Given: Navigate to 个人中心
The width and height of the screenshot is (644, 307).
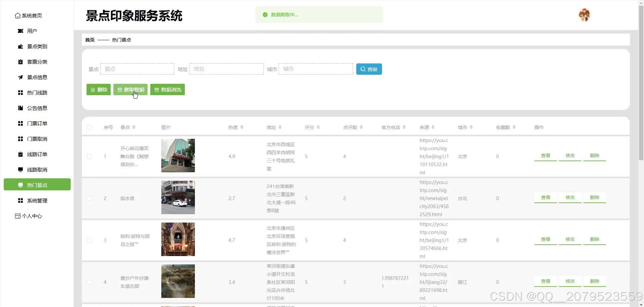Looking at the screenshot, I should pyautogui.click(x=32, y=216).
